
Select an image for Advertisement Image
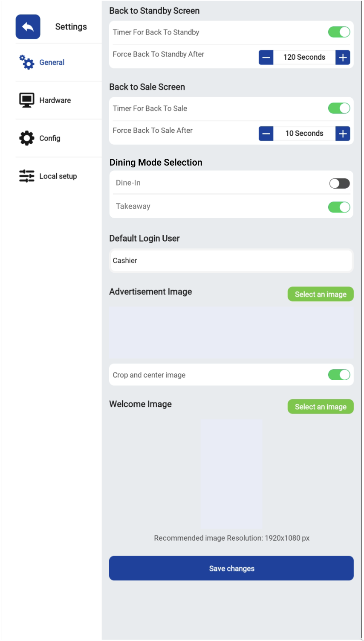pyautogui.click(x=321, y=294)
